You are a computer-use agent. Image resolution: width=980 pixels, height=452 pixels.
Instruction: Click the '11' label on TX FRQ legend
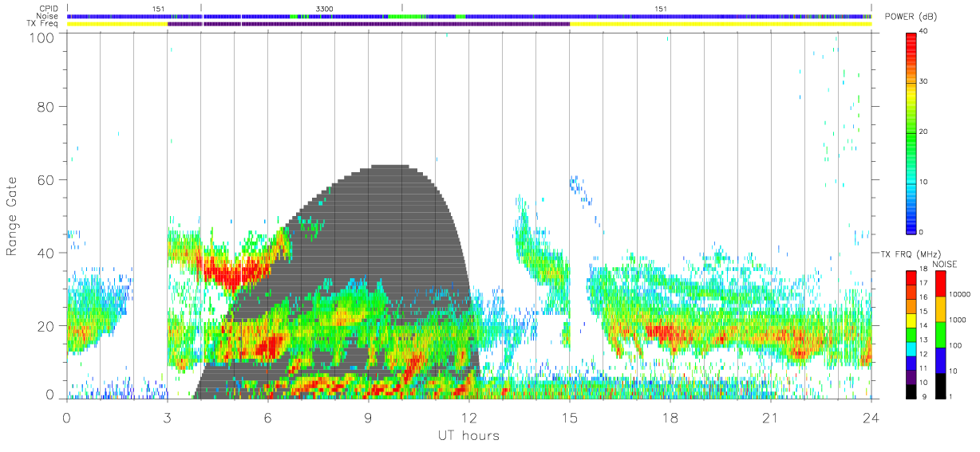pos(923,367)
